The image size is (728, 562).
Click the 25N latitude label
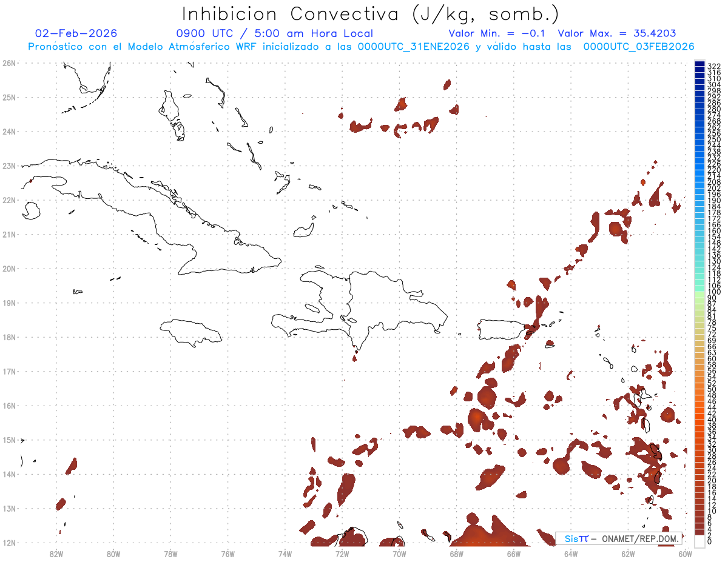pyautogui.click(x=9, y=97)
